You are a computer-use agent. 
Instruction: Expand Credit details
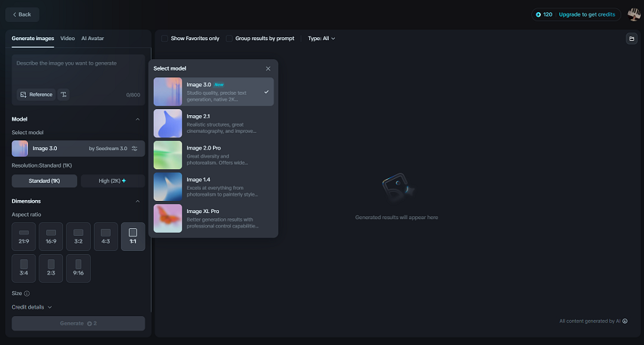tap(32, 307)
